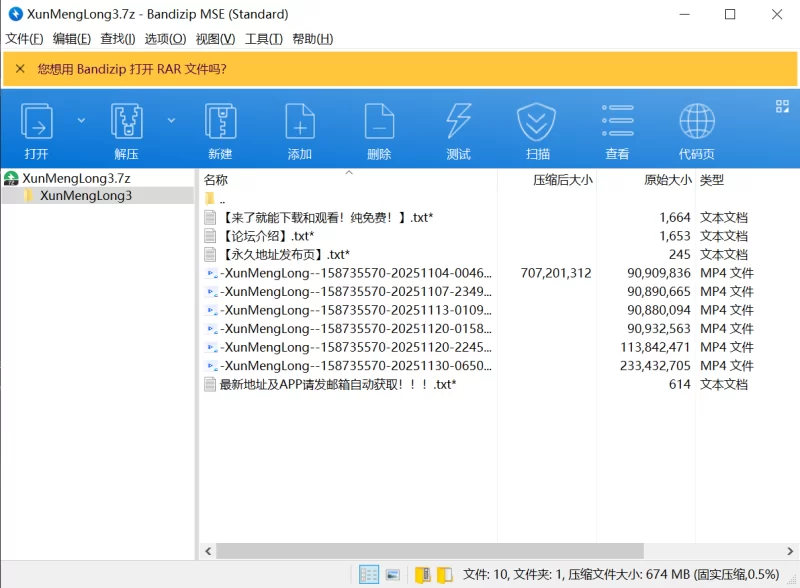Image resolution: width=800 pixels, height=588 pixels.
Task: Dismiss the RAR association banner
Action: pyautogui.click(x=20, y=68)
